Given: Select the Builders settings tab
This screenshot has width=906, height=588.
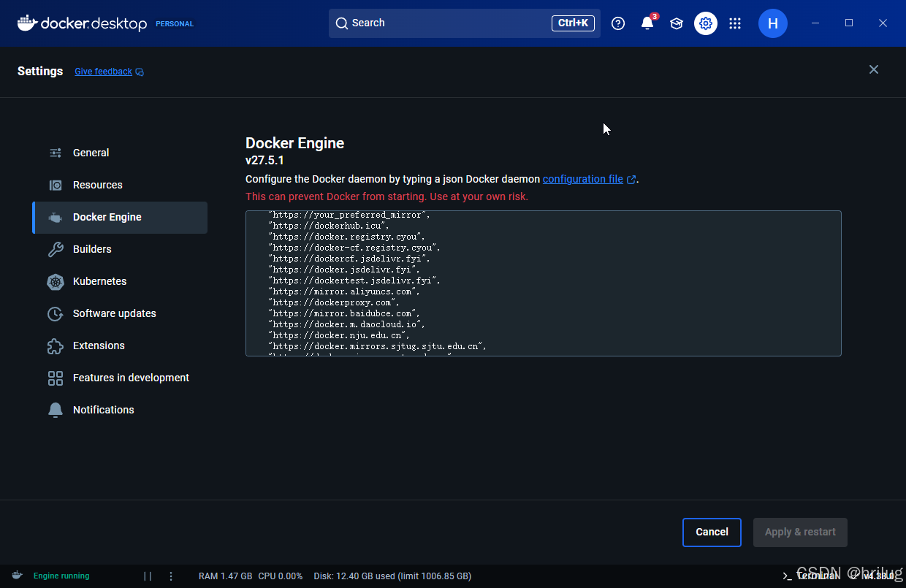Looking at the screenshot, I should [120, 249].
